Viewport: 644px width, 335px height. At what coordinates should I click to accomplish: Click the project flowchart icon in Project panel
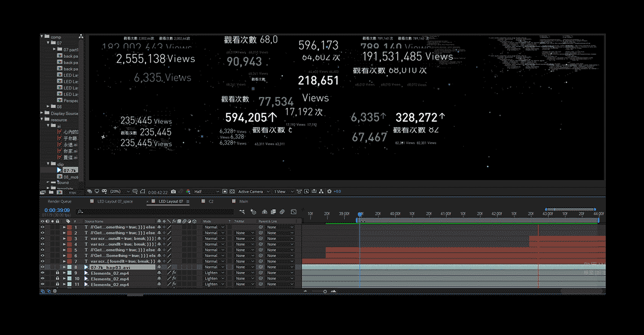[x=81, y=36]
